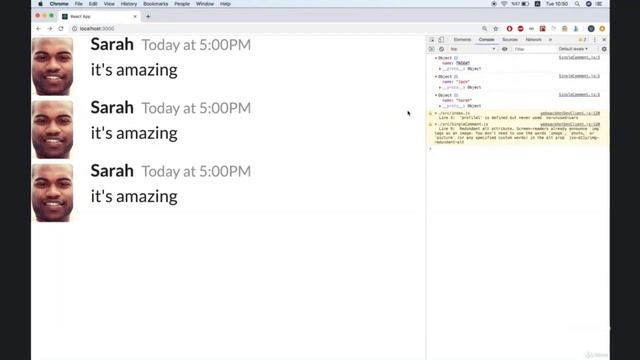
Task: Click the orange circle at toolbar's far right
Action: [602, 29]
